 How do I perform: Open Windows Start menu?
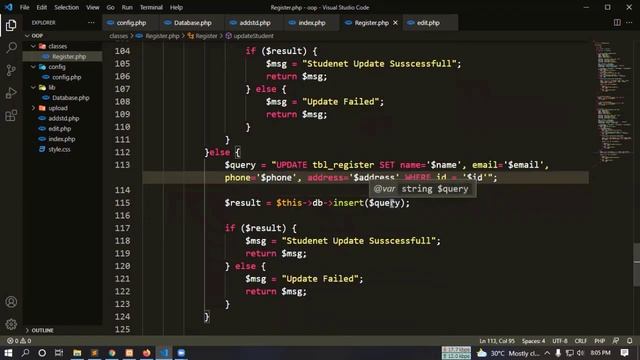coord(8,353)
